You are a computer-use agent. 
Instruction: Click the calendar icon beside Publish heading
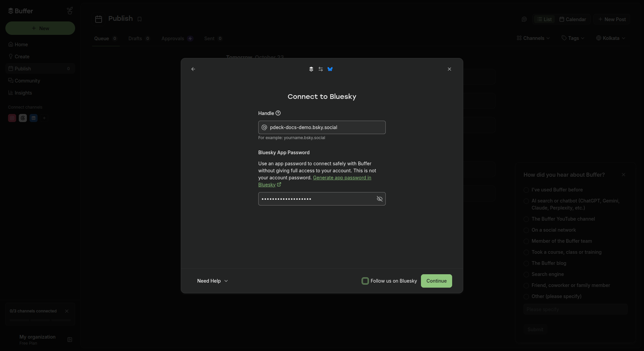[x=99, y=19]
